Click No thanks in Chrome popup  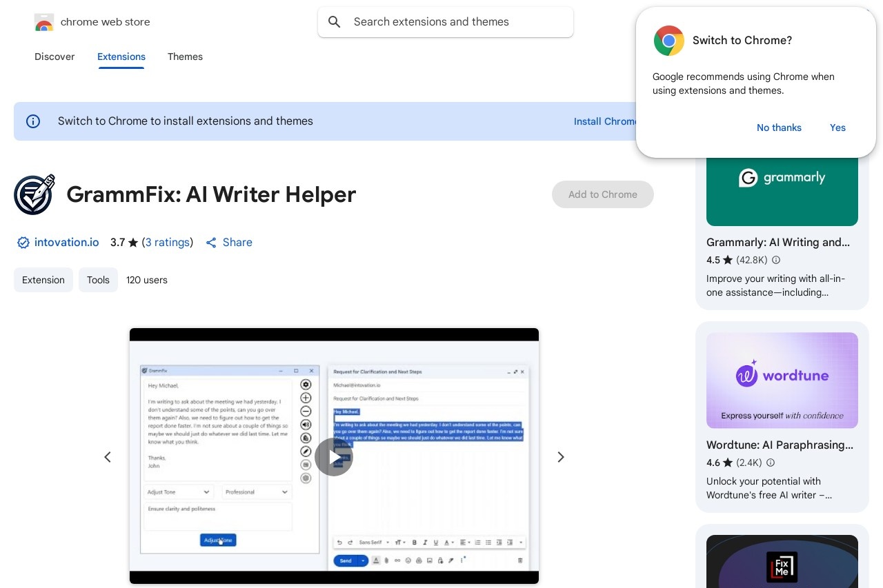coord(779,128)
